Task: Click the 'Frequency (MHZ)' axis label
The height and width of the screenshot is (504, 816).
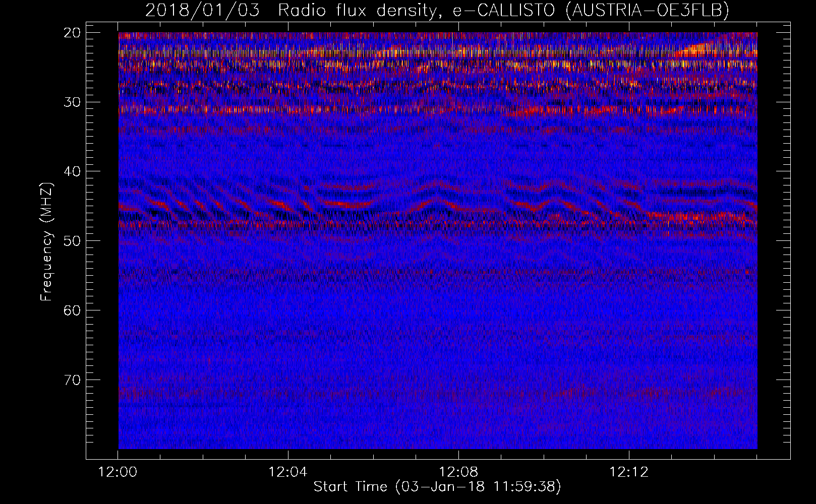Action: tap(46, 242)
